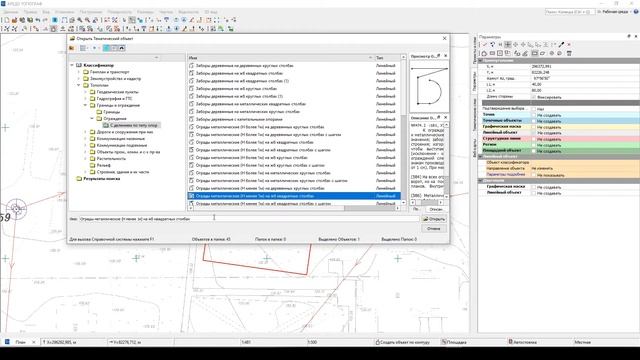Image resolution: width=640 pixels, height=360 pixels.
Task: Open the list view mode icon in dialog toolbar
Action: click(83, 48)
